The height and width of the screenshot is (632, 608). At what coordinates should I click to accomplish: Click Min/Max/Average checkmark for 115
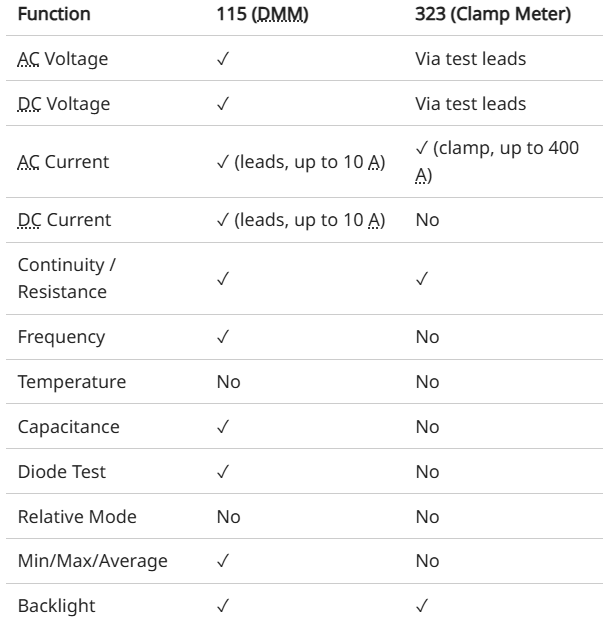[x=223, y=561]
